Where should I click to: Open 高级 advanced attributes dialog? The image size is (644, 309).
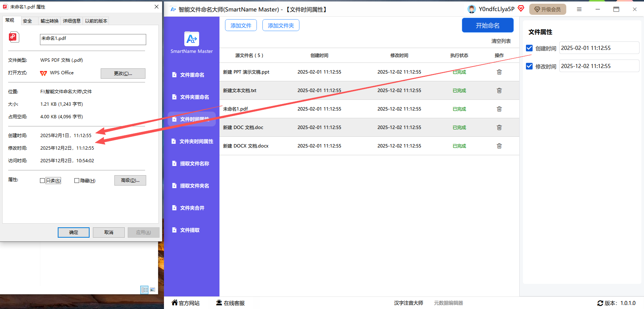pos(130,180)
